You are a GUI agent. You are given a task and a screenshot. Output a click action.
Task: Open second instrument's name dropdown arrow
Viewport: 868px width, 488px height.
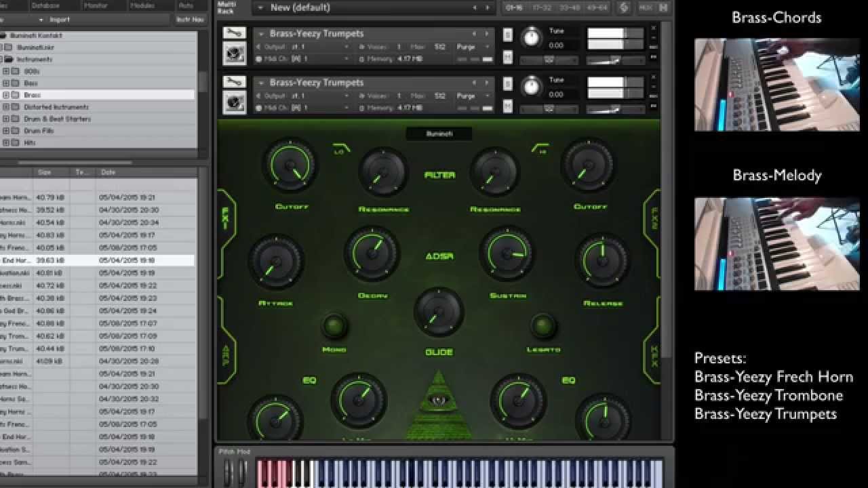[261, 83]
